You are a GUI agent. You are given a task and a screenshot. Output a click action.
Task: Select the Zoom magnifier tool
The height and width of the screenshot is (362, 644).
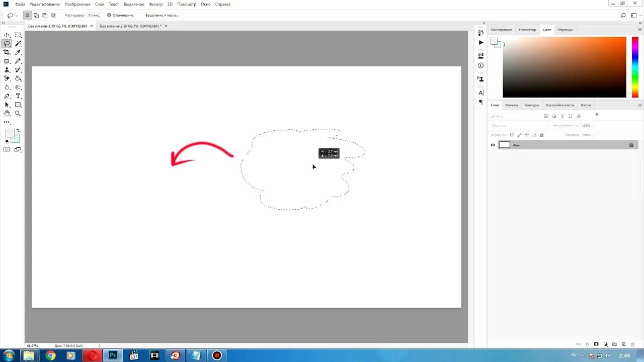pos(18,113)
